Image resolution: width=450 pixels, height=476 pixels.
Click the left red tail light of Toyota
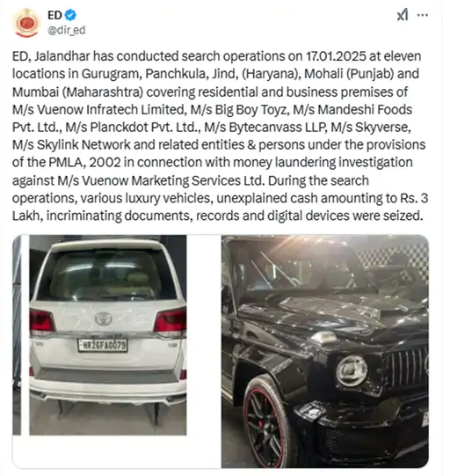pyautogui.click(x=42, y=321)
